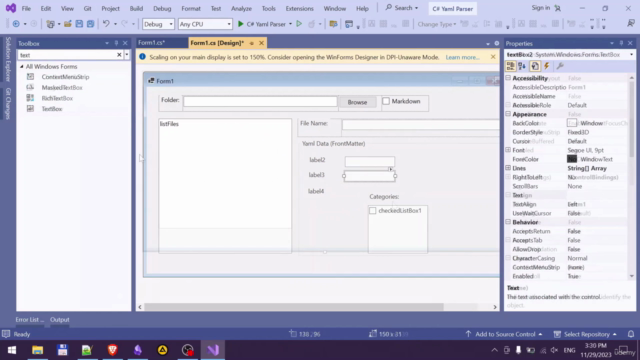The image size is (640, 360).
Task: Click Sign in at the top right
Action: point(541,8)
